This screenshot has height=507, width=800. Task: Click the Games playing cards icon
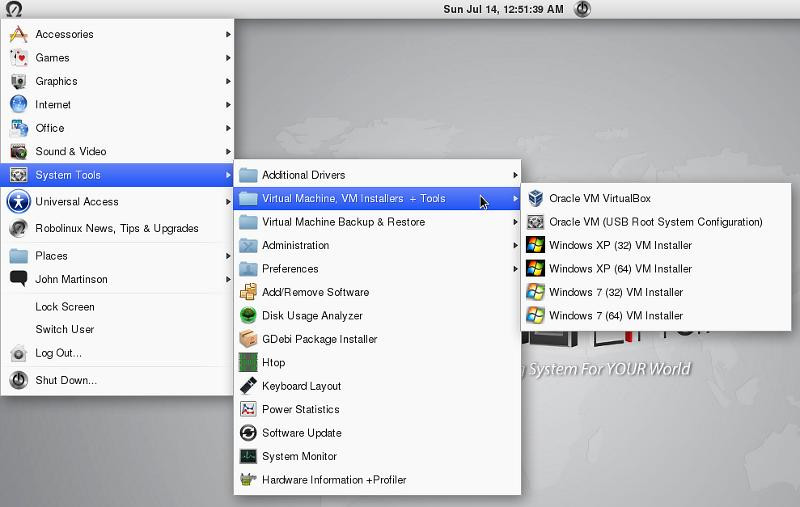pyautogui.click(x=18, y=58)
